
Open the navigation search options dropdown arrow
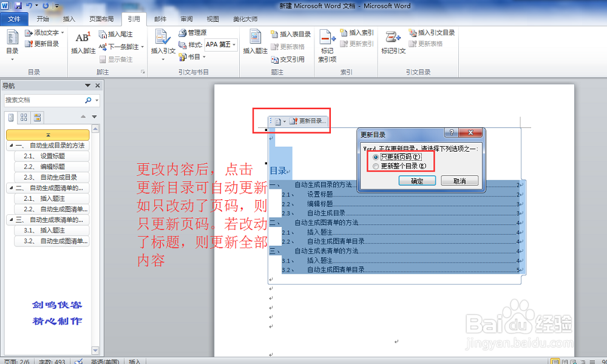[97, 100]
